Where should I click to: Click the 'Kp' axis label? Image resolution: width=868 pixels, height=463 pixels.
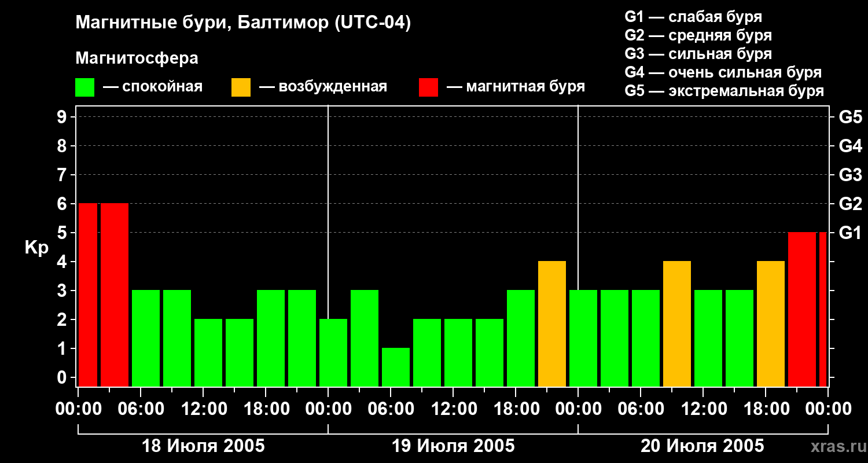[36, 247]
